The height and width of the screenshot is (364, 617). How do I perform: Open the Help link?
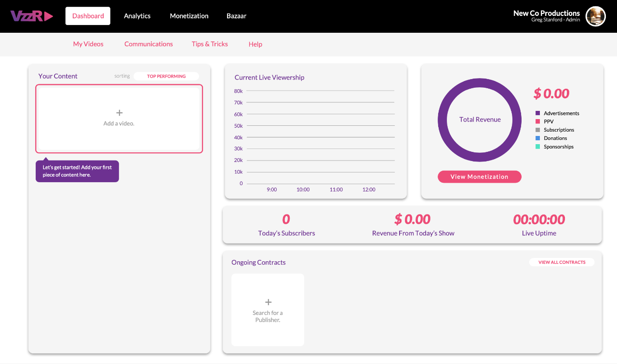pos(255,44)
